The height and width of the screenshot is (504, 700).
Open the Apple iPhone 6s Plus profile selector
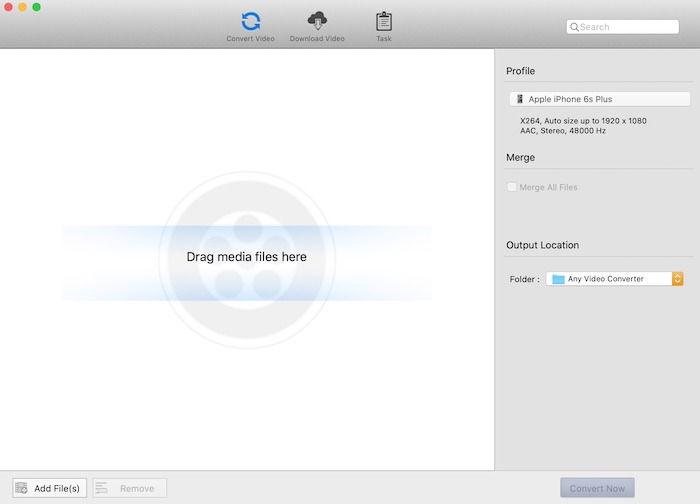pyautogui.click(x=600, y=99)
